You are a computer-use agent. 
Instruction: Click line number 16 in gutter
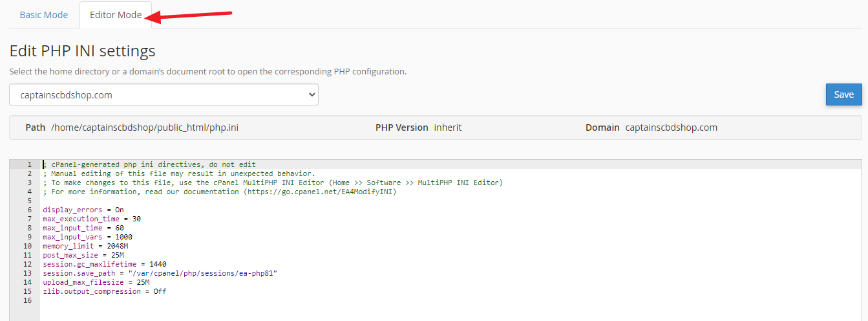point(28,300)
